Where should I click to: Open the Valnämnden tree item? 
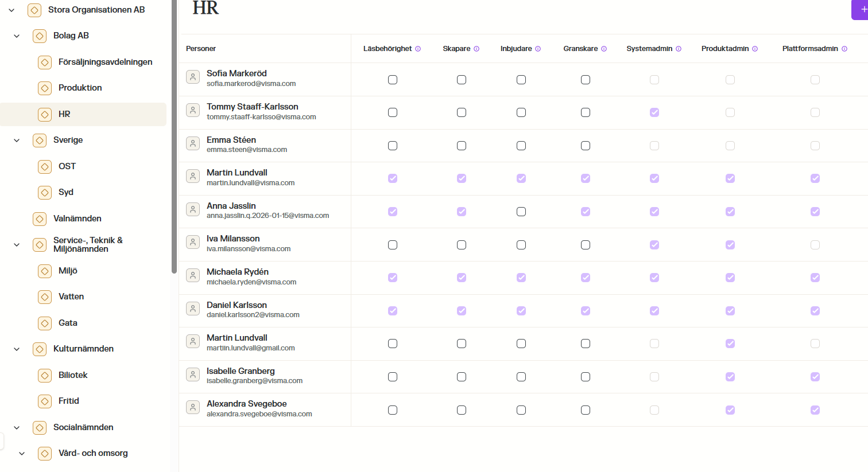tap(77, 219)
